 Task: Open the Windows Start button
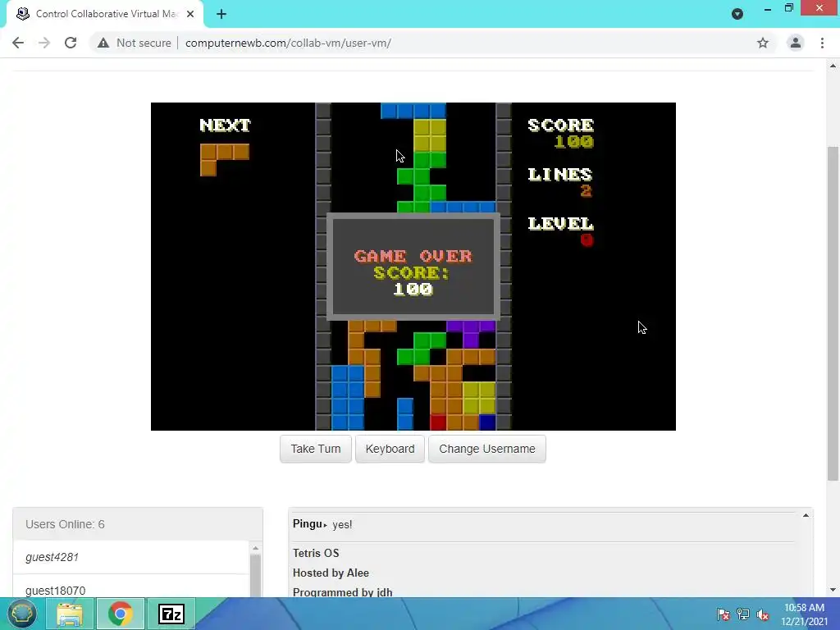tap(21, 614)
